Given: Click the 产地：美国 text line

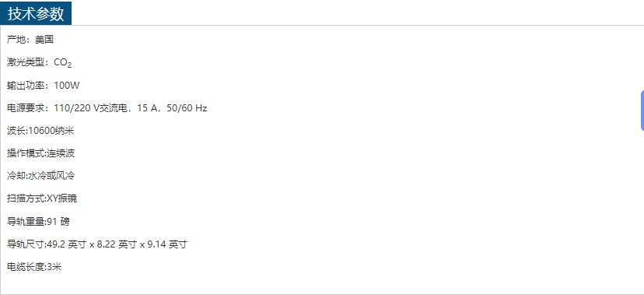Looking at the screenshot, I should (x=30, y=40).
